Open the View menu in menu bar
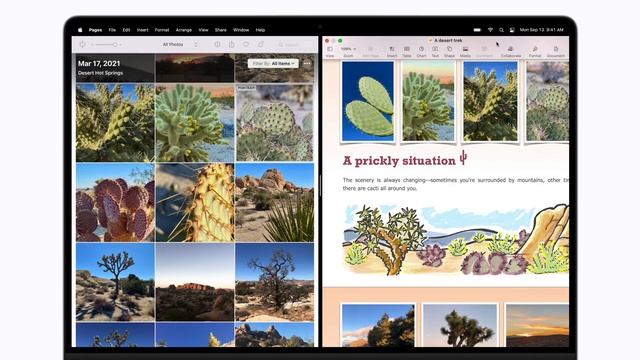The height and width of the screenshot is (360, 640). click(203, 30)
